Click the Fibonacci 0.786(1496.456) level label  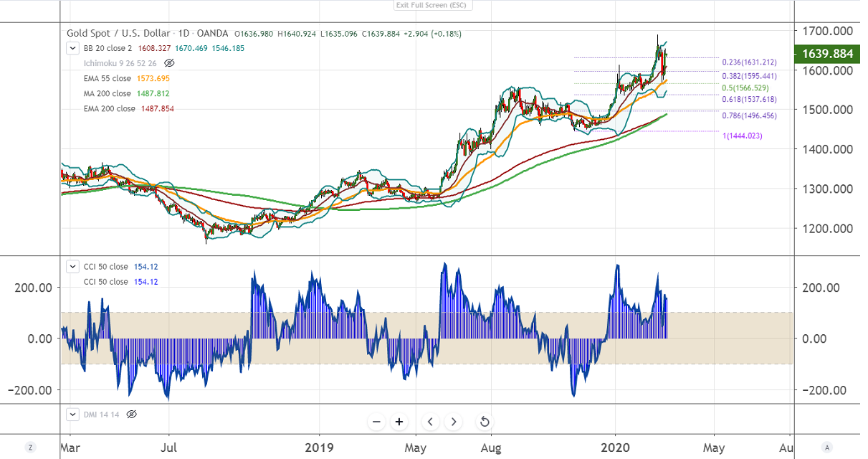coord(749,115)
